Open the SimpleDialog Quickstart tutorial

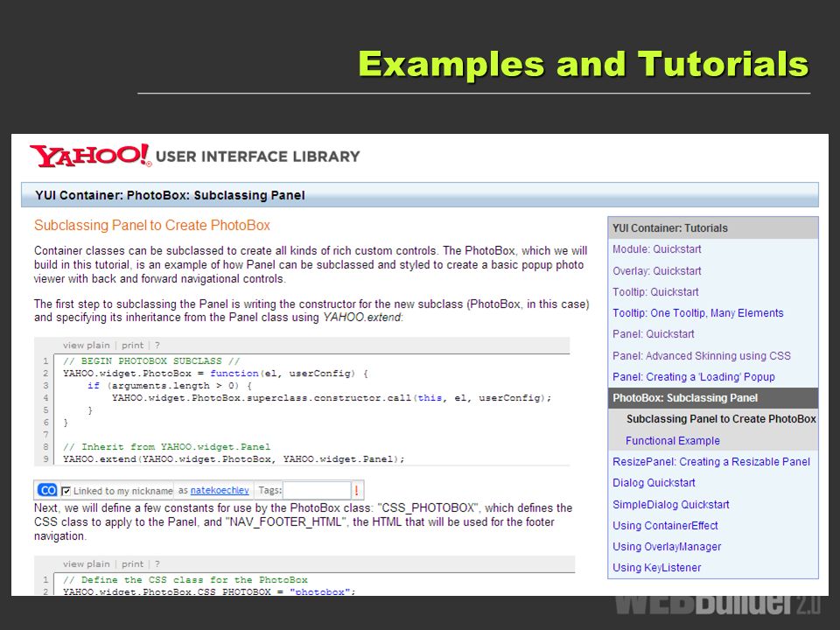671,505
